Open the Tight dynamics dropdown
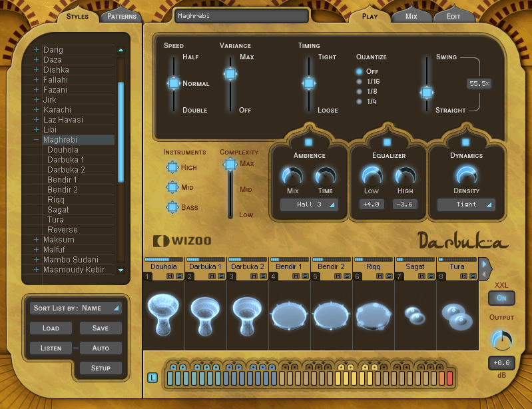This screenshot has height=409, width=532. (466, 204)
